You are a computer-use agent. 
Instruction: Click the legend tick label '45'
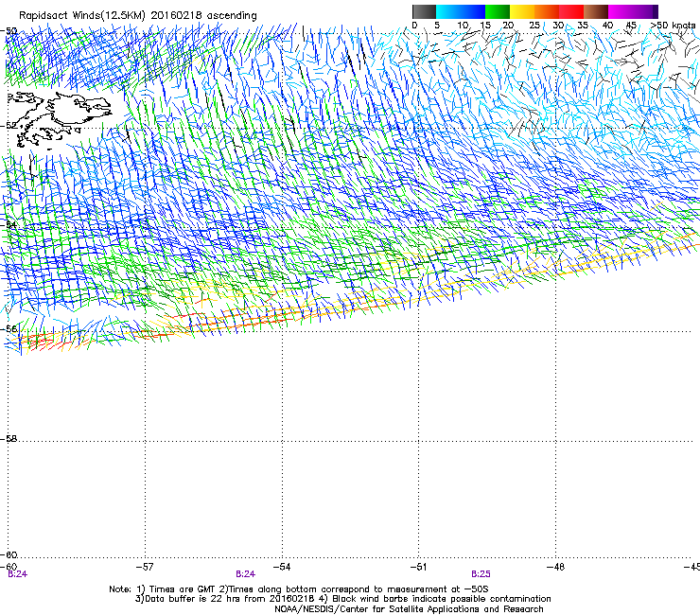[x=631, y=26]
